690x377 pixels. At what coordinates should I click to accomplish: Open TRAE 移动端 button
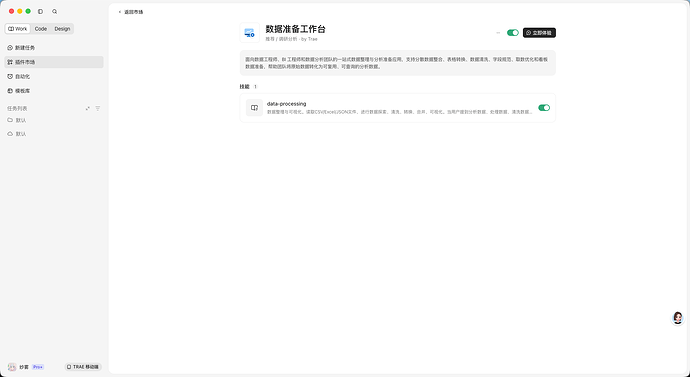[x=83, y=367]
